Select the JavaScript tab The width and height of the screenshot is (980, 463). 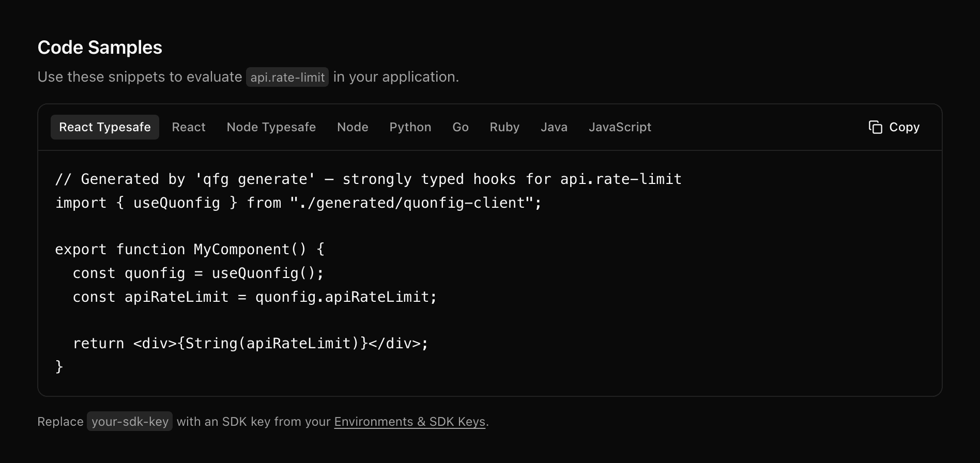point(620,127)
